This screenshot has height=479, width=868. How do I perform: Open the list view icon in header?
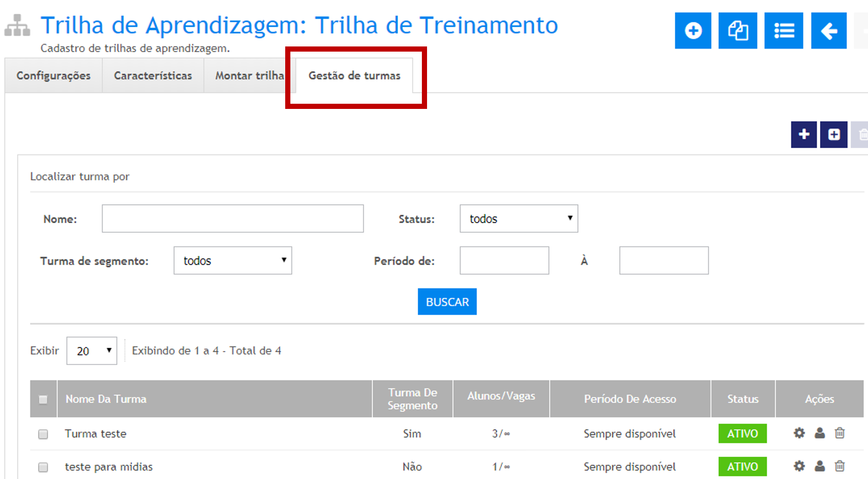783,31
